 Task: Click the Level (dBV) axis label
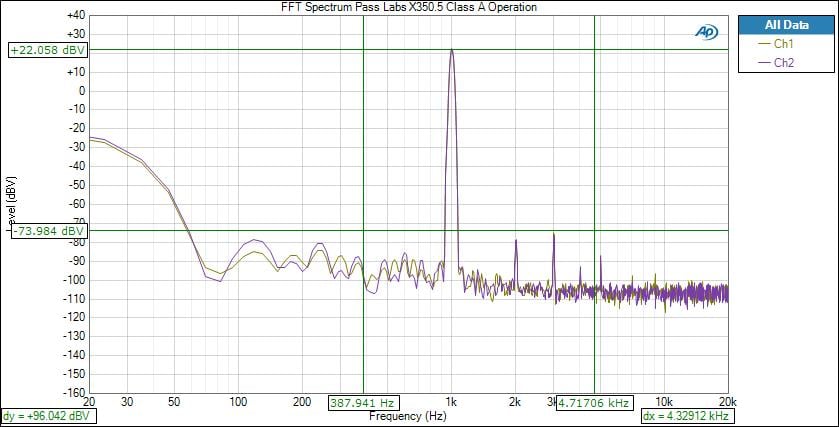10,204
